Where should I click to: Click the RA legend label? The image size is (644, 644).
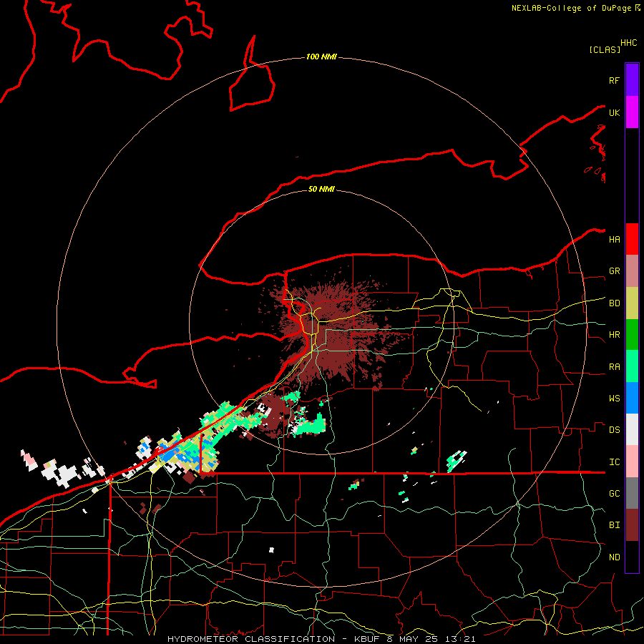point(614,366)
